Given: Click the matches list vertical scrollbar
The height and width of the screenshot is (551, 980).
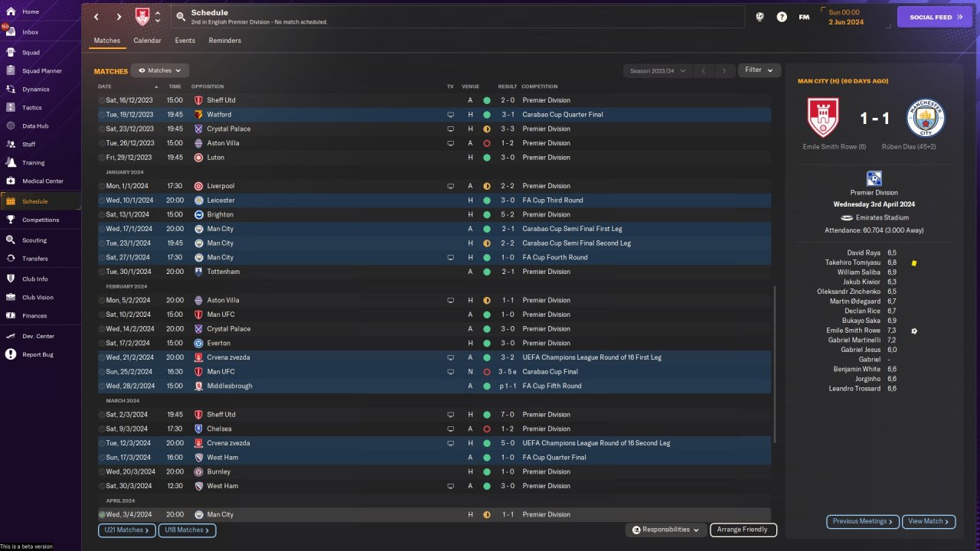Looking at the screenshot, I should 774,364.
